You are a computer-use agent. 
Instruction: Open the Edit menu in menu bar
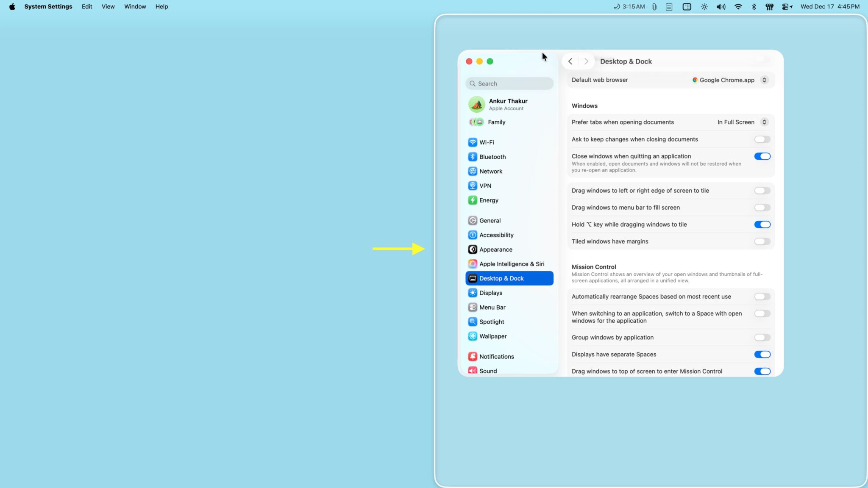coord(87,6)
